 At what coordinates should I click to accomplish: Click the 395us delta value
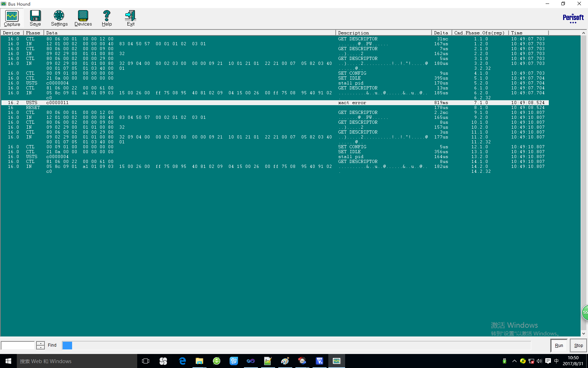click(441, 78)
